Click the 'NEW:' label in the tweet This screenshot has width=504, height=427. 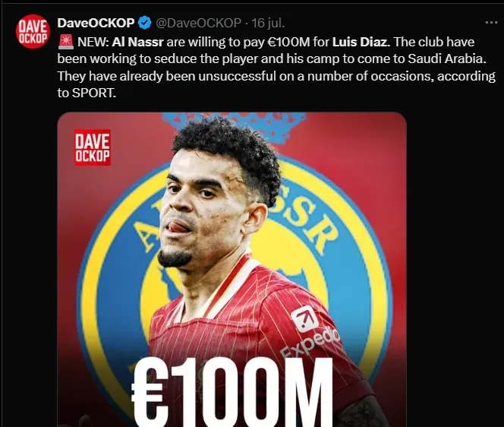tap(93, 42)
